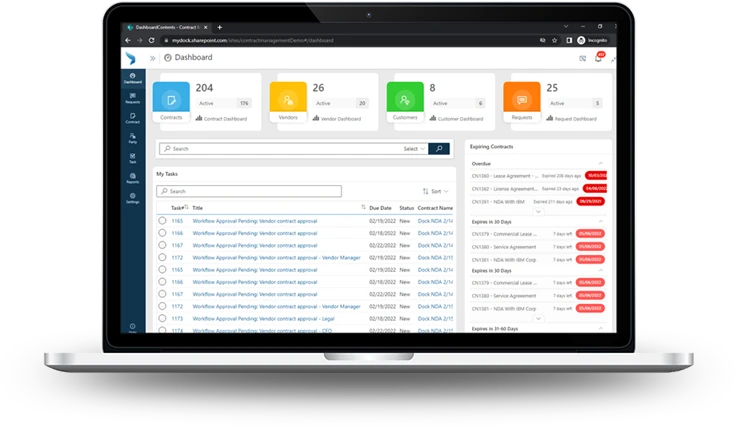The height and width of the screenshot is (427, 735).
Task: Open the browser side panel icon
Action: point(569,40)
